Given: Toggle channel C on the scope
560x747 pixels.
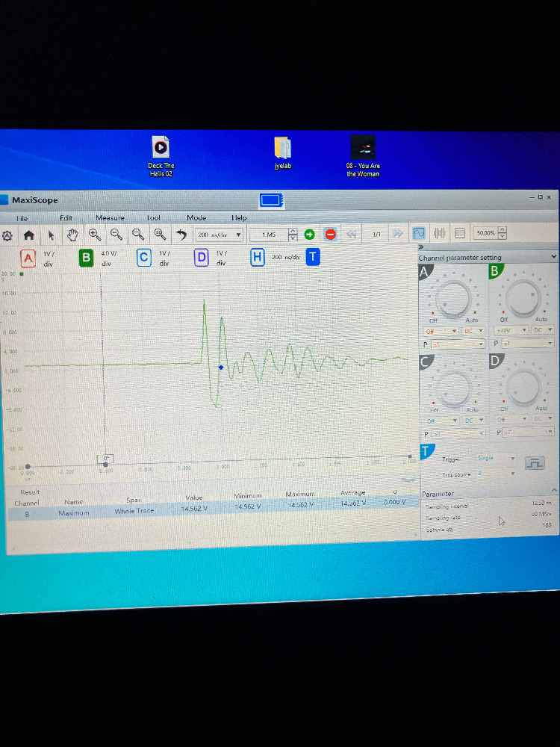Looking at the screenshot, I should tap(143, 258).
